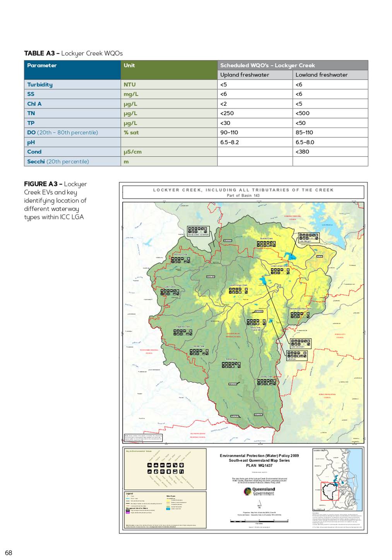Select the 'Secchi (20th percentile)' cell
392x560 pixels.
(72, 161)
